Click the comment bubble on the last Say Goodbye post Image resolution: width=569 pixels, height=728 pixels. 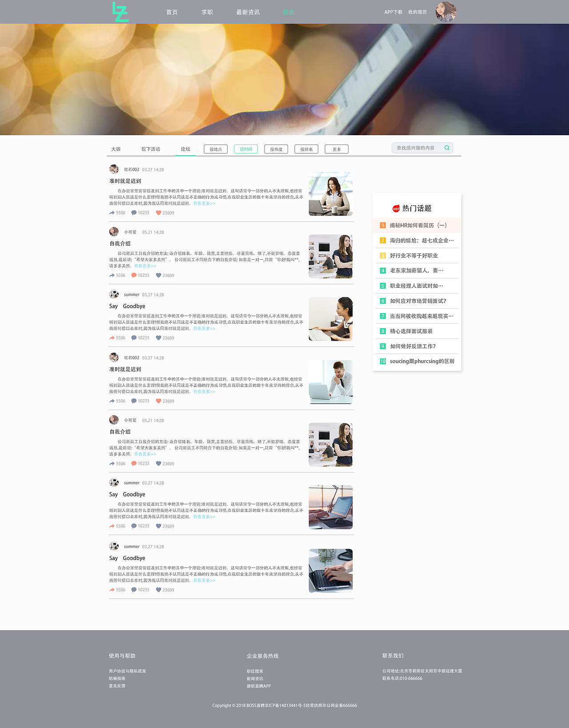pyautogui.click(x=134, y=590)
